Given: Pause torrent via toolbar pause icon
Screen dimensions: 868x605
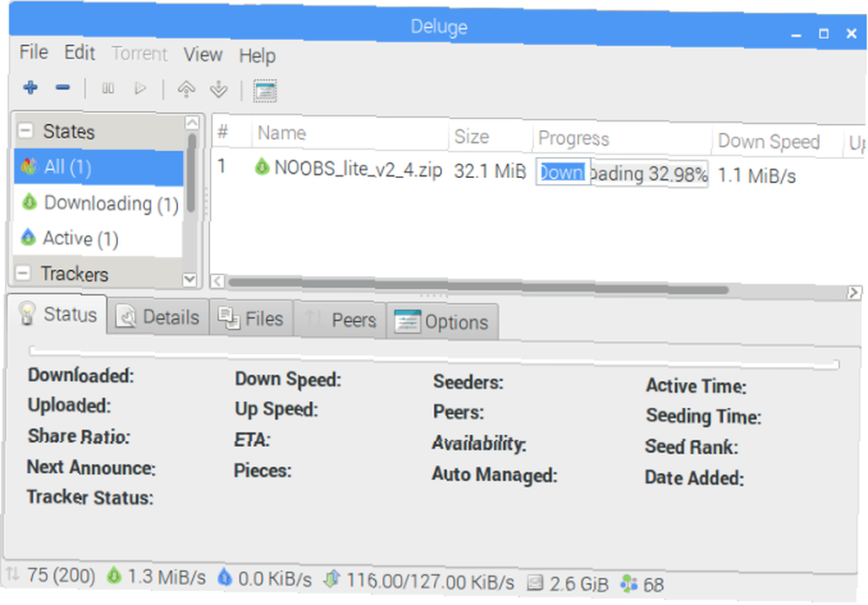Looking at the screenshot, I should 108,88.
